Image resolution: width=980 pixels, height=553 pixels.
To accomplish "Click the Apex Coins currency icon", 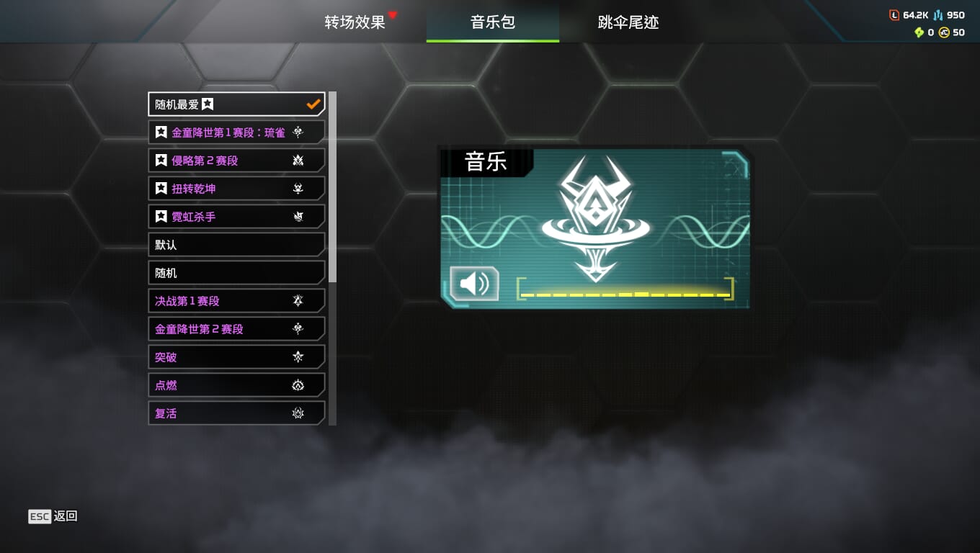I will (x=944, y=32).
